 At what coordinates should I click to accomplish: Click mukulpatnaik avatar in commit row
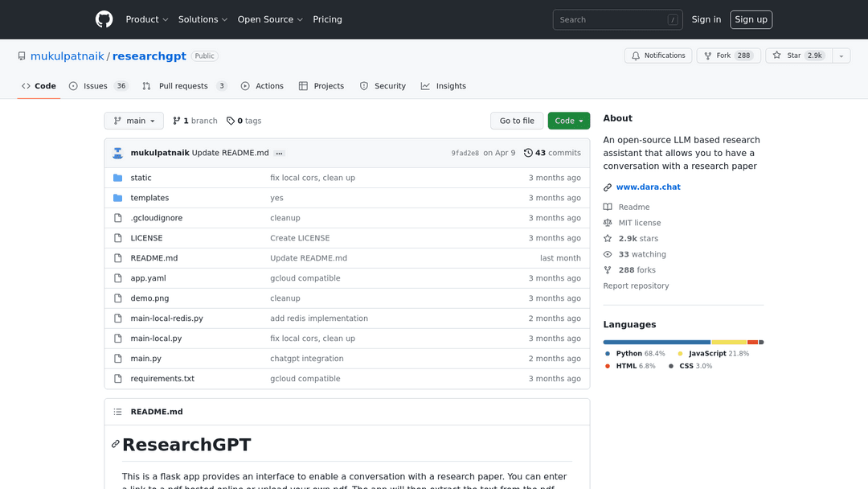pyautogui.click(x=117, y=153)
